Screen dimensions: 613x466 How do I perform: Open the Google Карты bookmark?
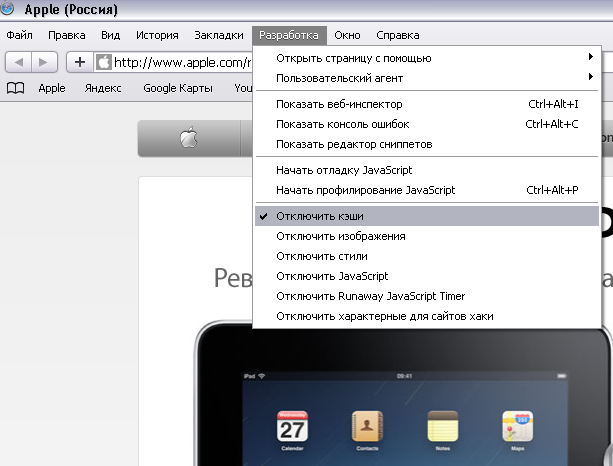point(178,88)
